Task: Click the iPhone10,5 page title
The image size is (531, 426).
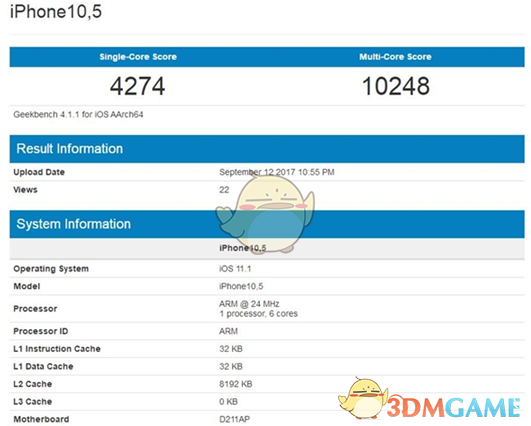Action: click(56, 11)
